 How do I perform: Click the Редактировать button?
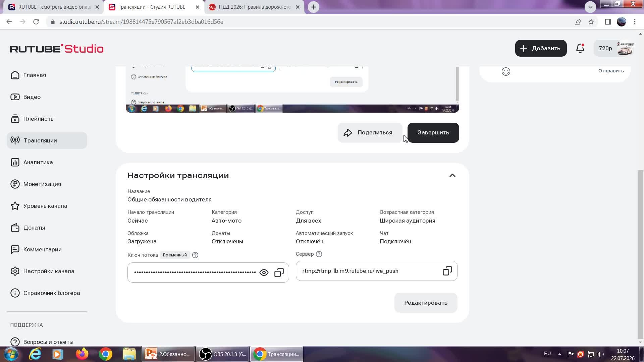click(x=426, y=303)
